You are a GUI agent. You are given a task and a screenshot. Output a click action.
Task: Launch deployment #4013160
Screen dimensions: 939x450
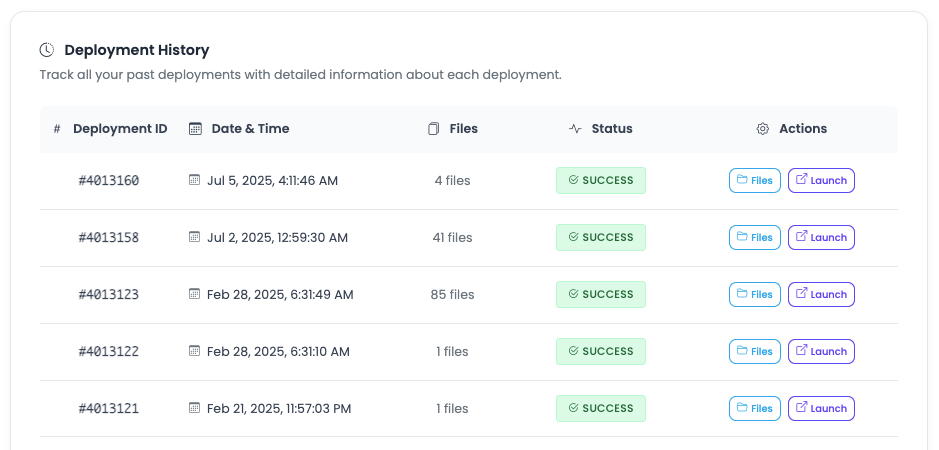(821, 181)
